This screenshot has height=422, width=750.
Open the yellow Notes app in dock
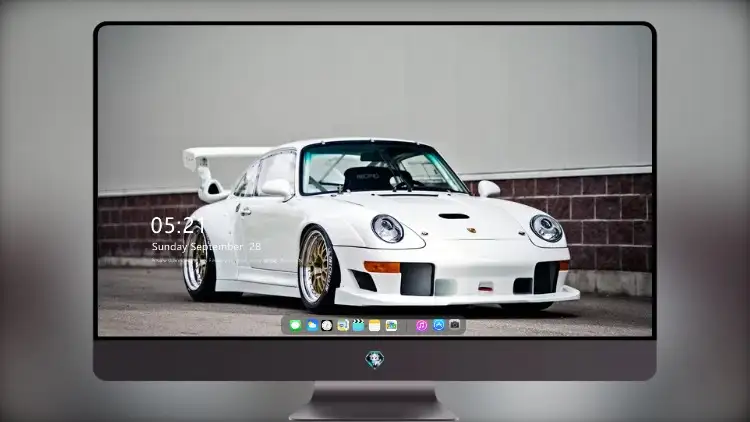pyautogui.click(x=375, y=326)
